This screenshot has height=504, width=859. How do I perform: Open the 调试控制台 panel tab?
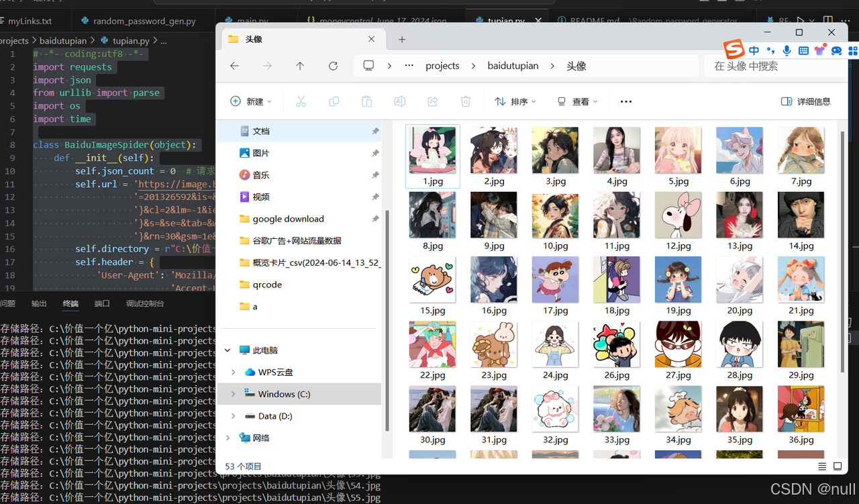coord(145,303)
